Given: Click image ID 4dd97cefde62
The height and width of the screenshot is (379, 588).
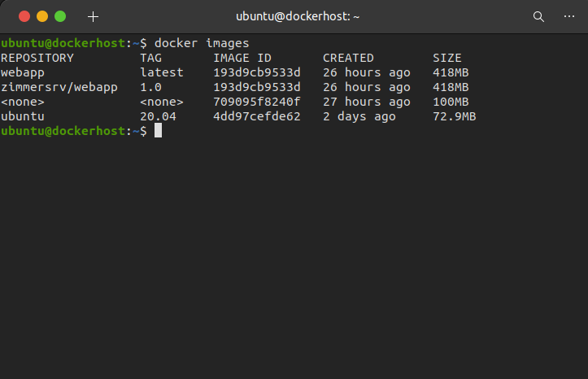Looking at the screenshot, I should [x=257, y=116].
